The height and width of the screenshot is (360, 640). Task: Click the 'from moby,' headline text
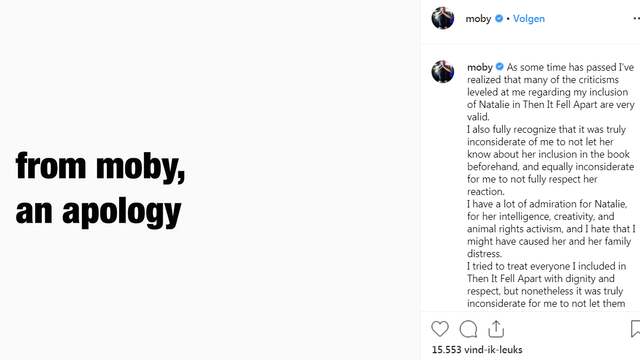pos(100,167)
